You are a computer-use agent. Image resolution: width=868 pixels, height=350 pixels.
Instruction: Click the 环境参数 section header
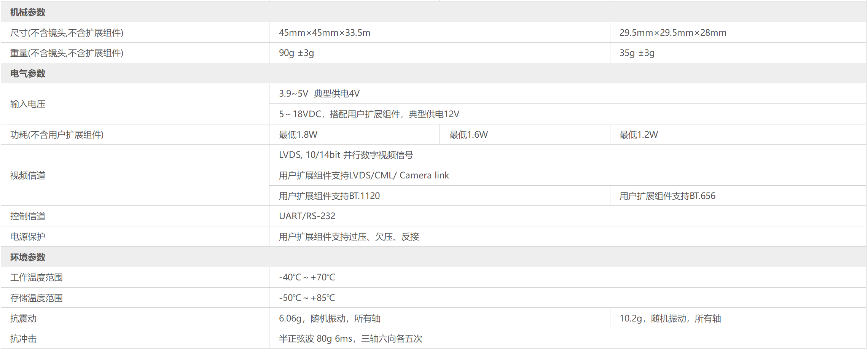(27, 257)
